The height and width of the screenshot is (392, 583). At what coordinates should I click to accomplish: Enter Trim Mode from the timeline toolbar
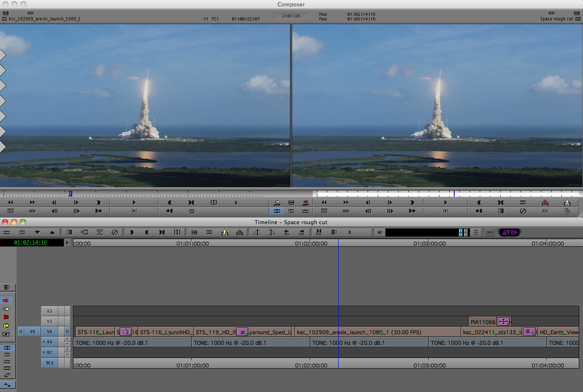319,232
